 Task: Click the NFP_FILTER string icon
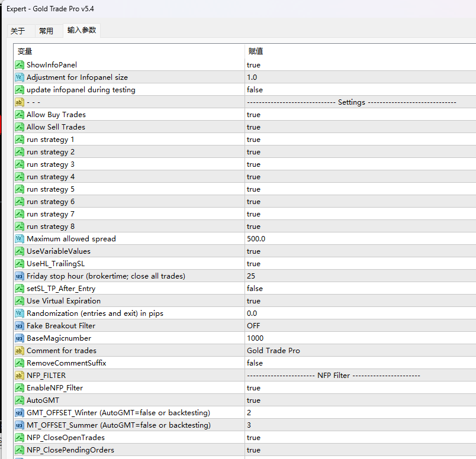(x=20, y=376)
